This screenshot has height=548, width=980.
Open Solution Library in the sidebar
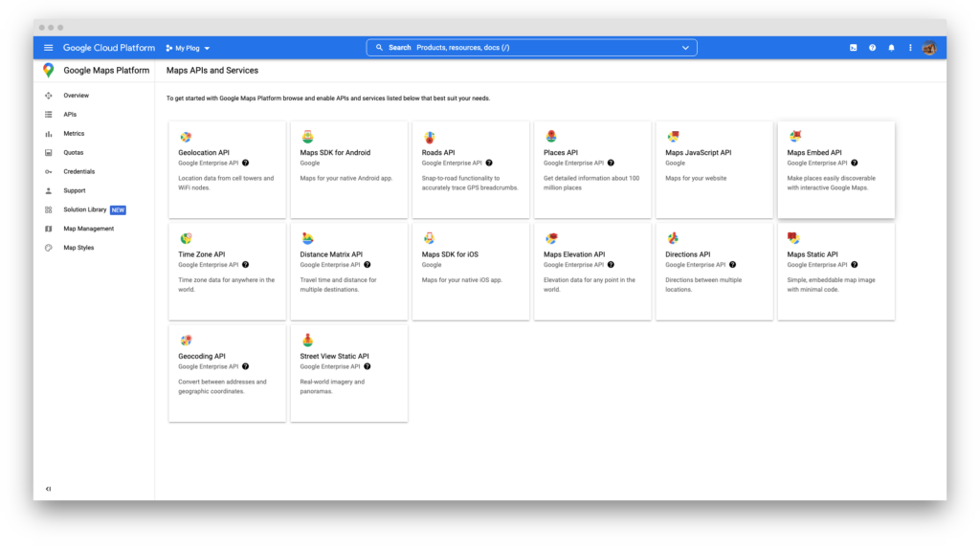click(x=85, y=210)
